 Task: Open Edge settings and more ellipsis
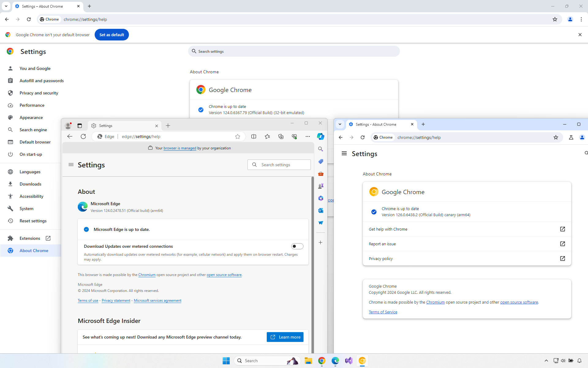308,136
